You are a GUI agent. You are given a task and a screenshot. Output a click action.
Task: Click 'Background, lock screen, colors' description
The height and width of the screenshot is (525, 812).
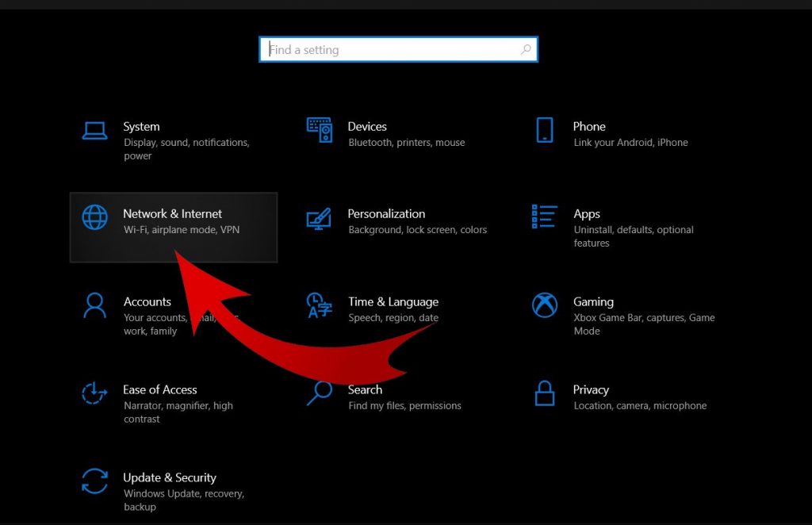[x=417, y=229]
